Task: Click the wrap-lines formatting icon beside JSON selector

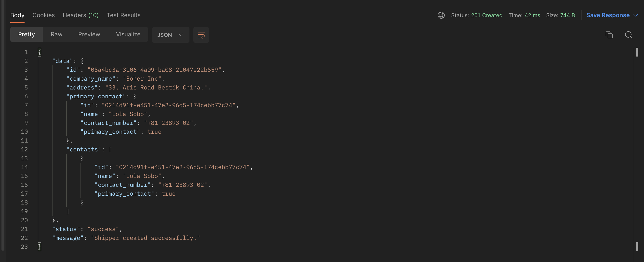Action: (x=201, y=35)
